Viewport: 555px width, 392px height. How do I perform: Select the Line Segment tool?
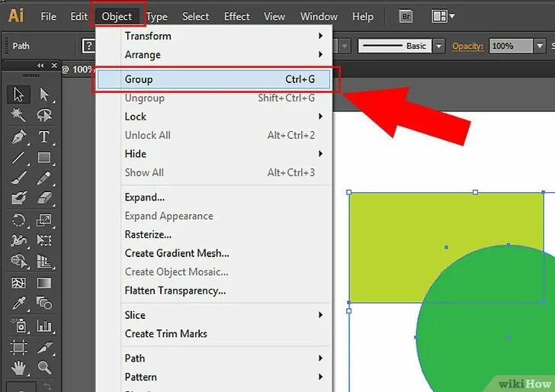[18, 157]
